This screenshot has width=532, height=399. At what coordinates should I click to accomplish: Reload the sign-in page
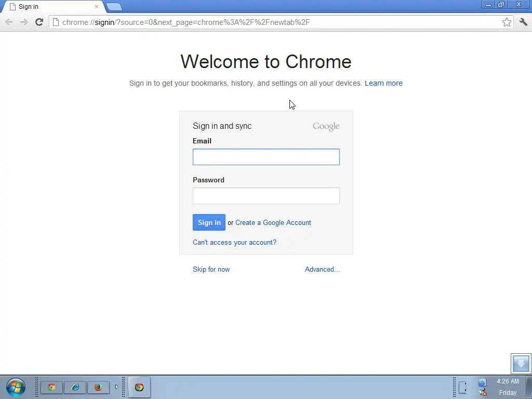coord(39,22)
